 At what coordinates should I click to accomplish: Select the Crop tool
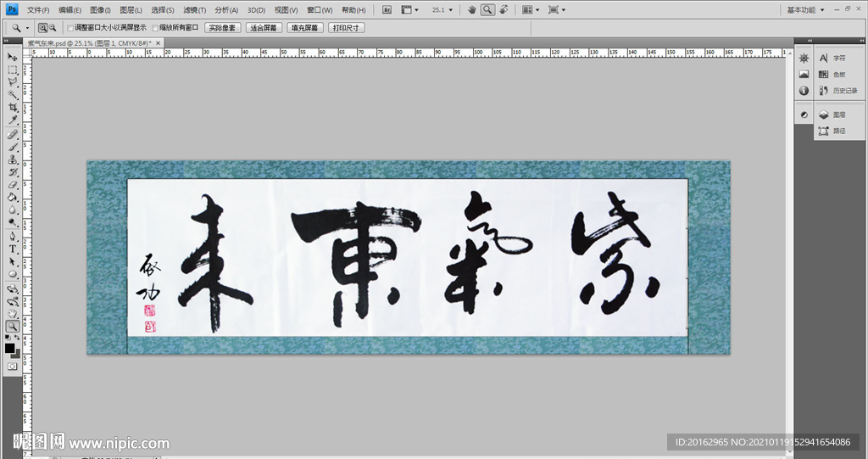[12, 108]
